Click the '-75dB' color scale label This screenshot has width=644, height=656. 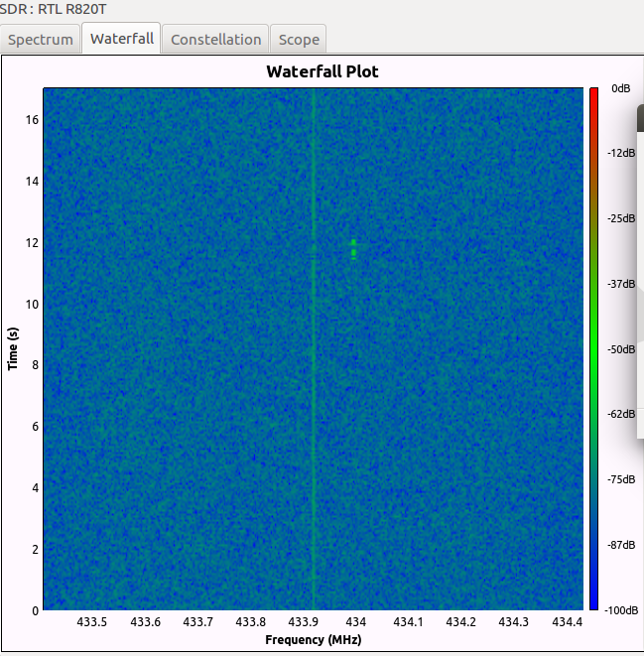[x=621, y=479]
